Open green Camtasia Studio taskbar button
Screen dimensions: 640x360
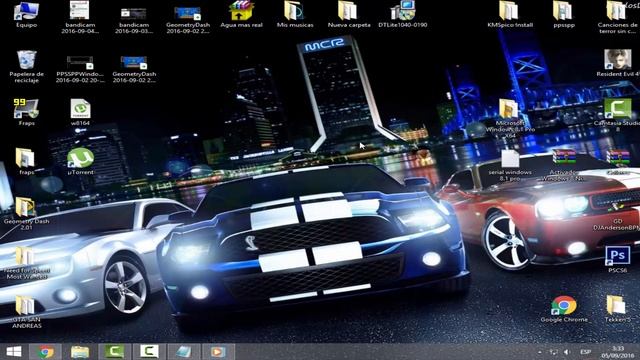115,351
